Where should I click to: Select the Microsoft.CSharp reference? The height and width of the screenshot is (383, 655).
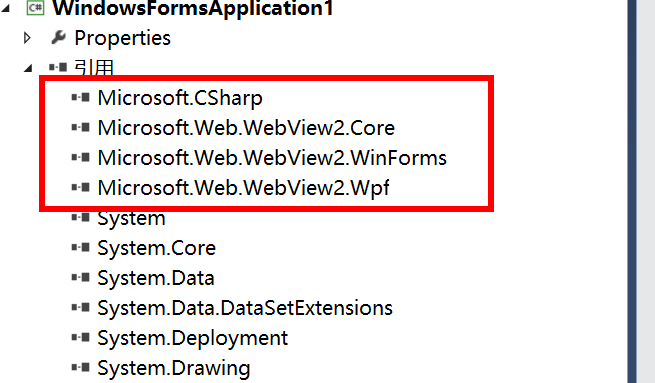click(180, 98)
